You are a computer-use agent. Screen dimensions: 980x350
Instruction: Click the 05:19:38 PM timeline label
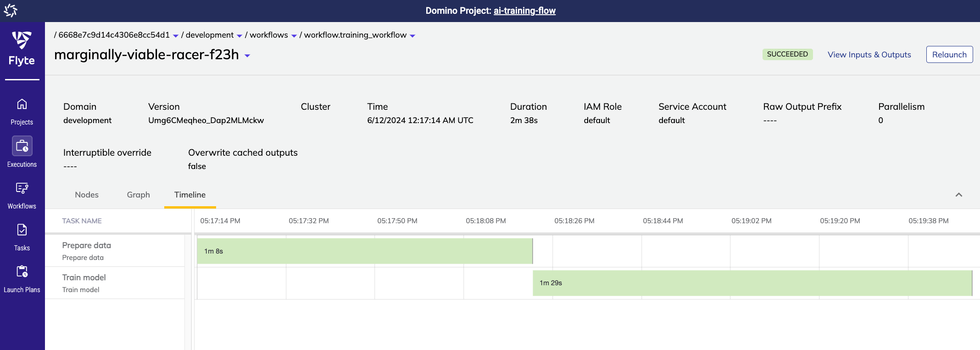coord(929,221)
